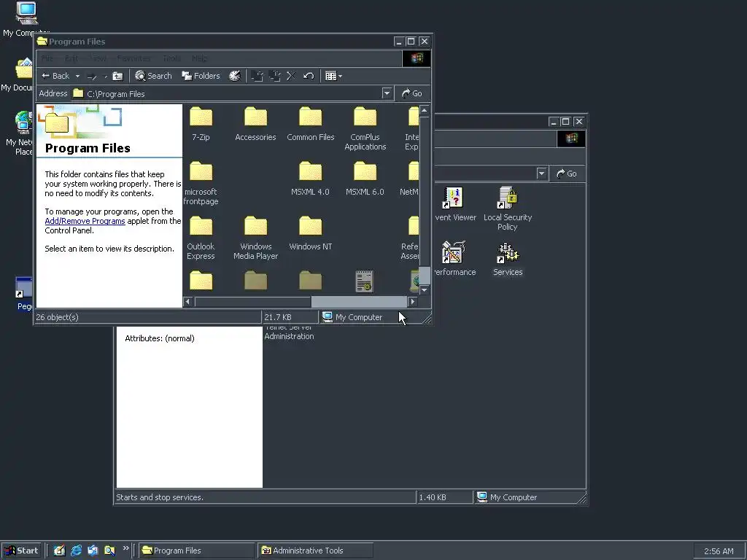Image resolution: width=747 pixels, height=560 pixels.
Task: Select the Accessories folder
Action: [x=256, y=124]
